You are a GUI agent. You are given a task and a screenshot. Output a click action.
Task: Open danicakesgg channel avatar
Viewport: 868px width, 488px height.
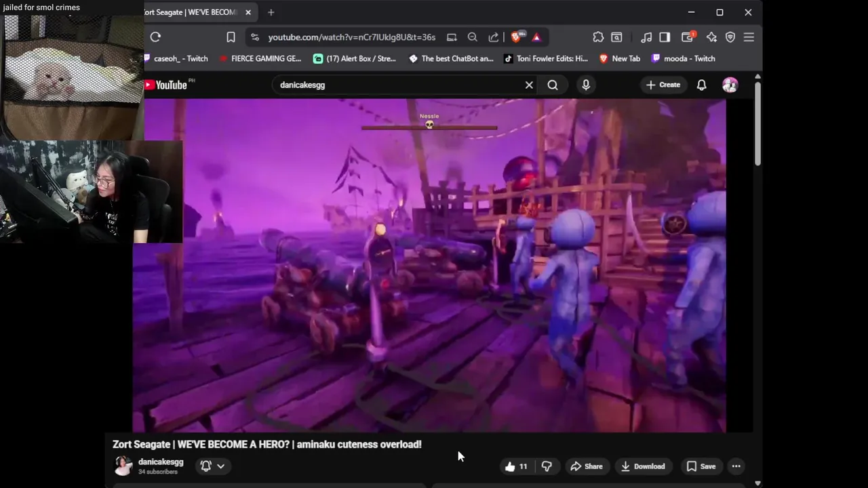click(x=123, y=466)
